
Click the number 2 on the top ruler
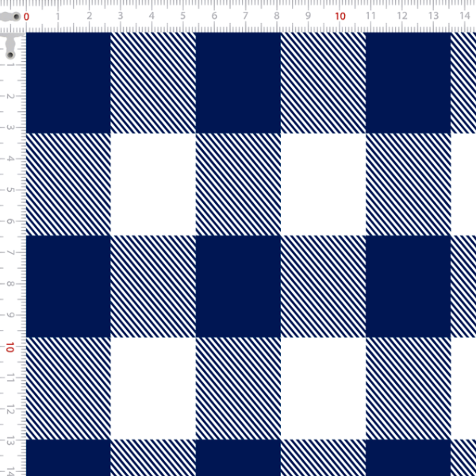tap(89, 16)
